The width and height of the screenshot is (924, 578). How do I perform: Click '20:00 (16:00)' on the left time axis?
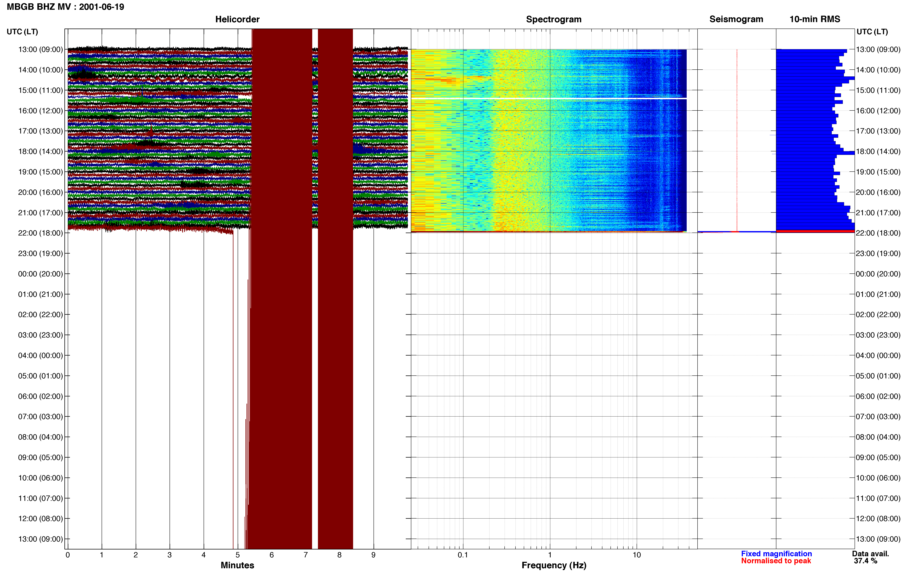[x=41, y=192]
